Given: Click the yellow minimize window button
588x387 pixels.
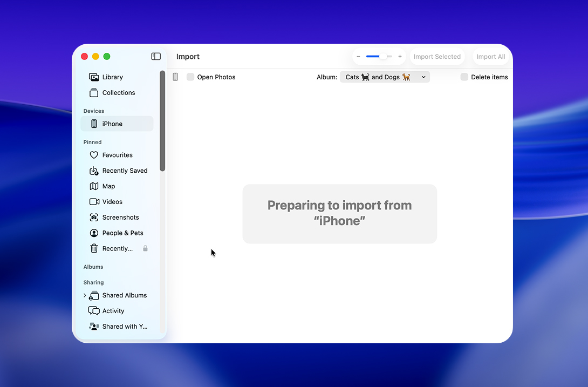Looking at the screenshot, I should (x=95, y=56).
